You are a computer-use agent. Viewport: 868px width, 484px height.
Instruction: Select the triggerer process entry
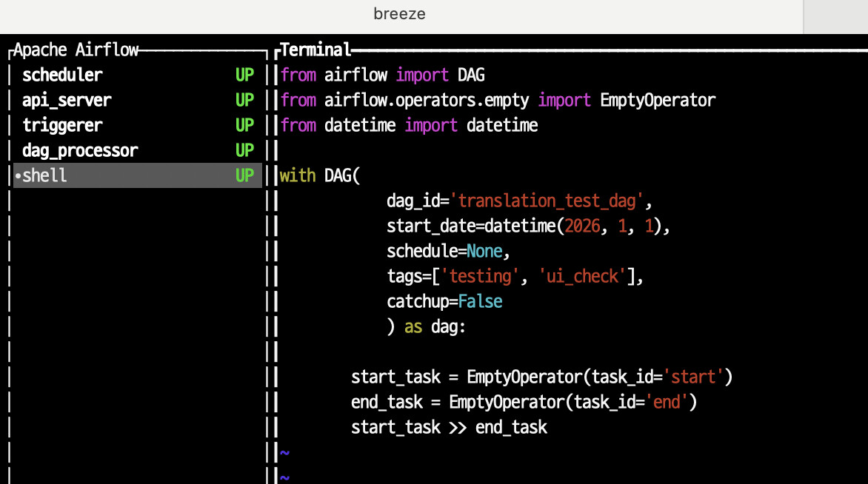62,125
